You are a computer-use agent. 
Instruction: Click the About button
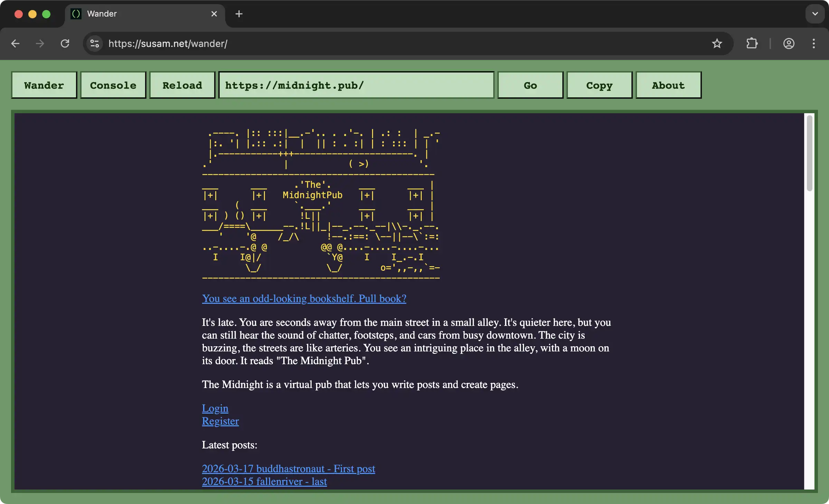[668, 85]
